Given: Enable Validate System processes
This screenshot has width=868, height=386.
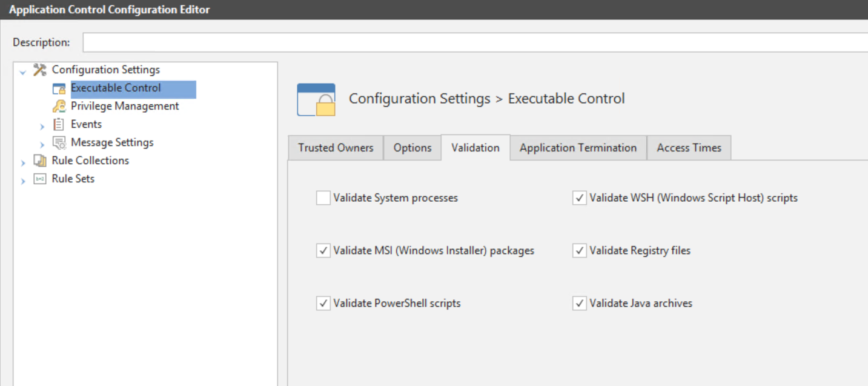Looking at the screenshot, I should pyautogui.click(x=323, y=198).
